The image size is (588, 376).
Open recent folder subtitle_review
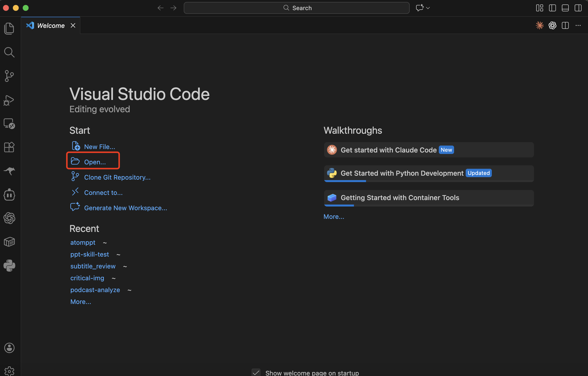click(x=93, y=266)
